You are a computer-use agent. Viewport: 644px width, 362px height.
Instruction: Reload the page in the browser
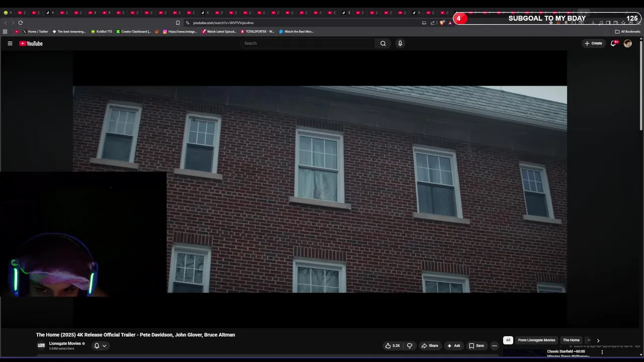click(x=21, y=23)
